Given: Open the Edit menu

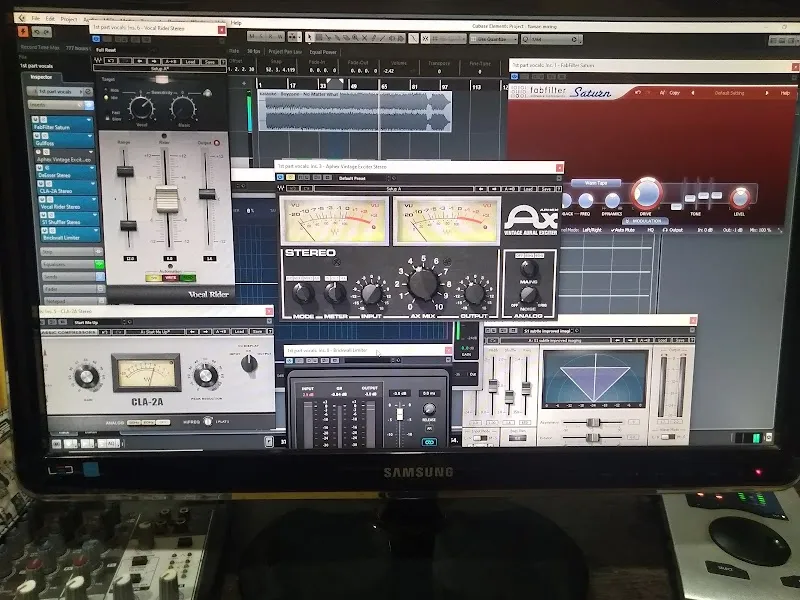Looking at the screenshot, I should pos(50,18).
